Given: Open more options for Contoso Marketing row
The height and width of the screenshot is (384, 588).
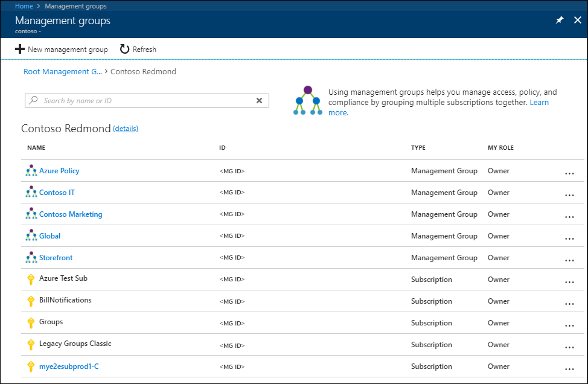Looking at the screenshot, I should coord(569,217).
